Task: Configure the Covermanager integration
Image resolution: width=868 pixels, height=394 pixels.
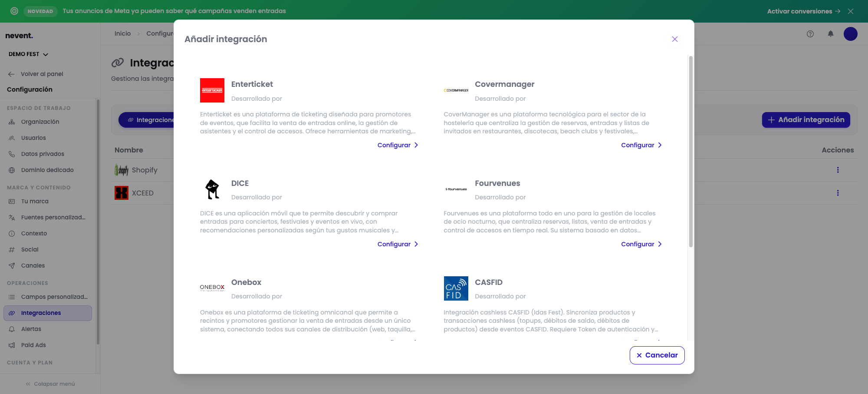Action: (641, 145)
